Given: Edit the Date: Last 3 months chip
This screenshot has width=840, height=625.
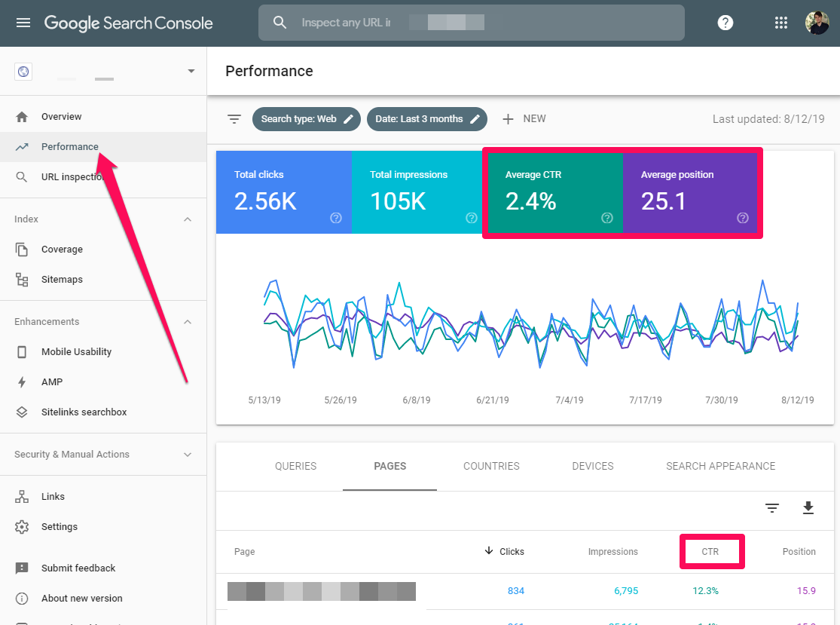Looking at the screenshot, I should click(x=426, y=119).
